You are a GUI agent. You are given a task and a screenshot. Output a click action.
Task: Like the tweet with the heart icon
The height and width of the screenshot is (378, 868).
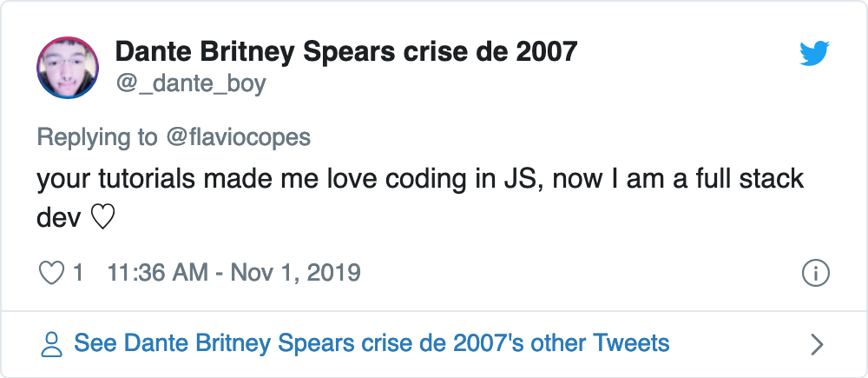coord(52,273)
